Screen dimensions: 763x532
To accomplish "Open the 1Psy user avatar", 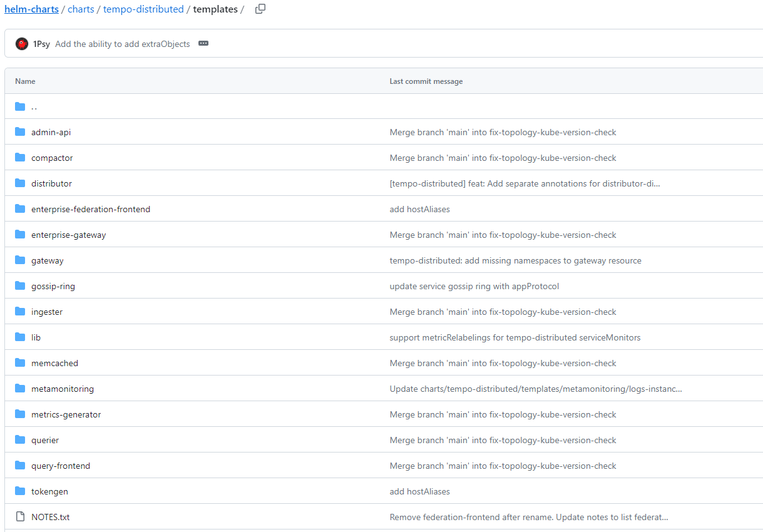I will pos(22,44).
